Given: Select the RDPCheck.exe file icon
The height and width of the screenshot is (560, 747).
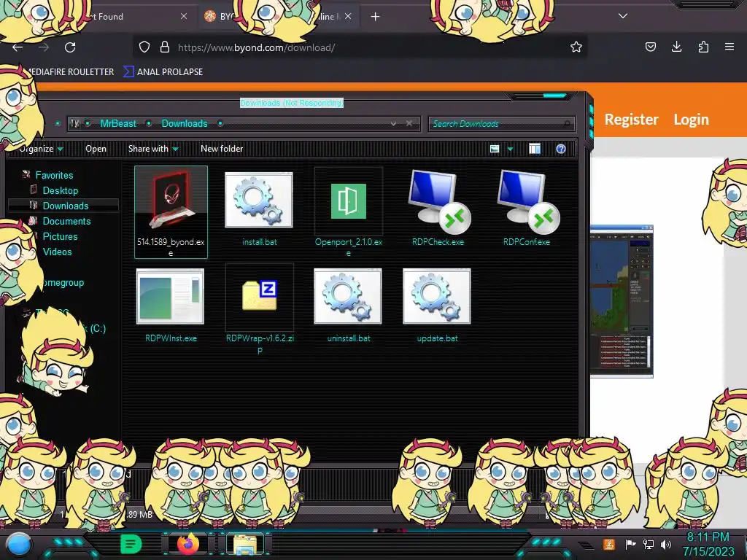Looking at the screenshot, I should pos(438,203).
